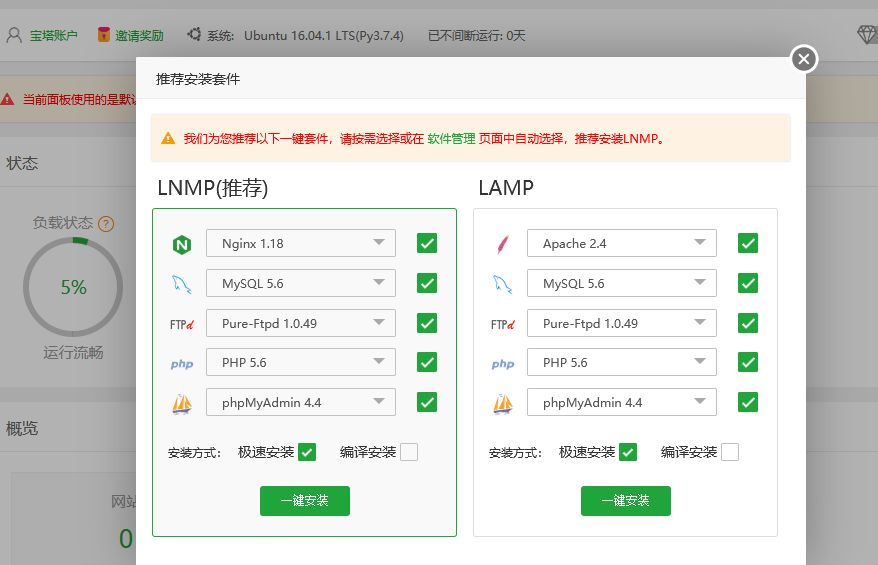Click 运行流畅 status label
The height and width of the screenshot is (565, 878).
[73, 353]
